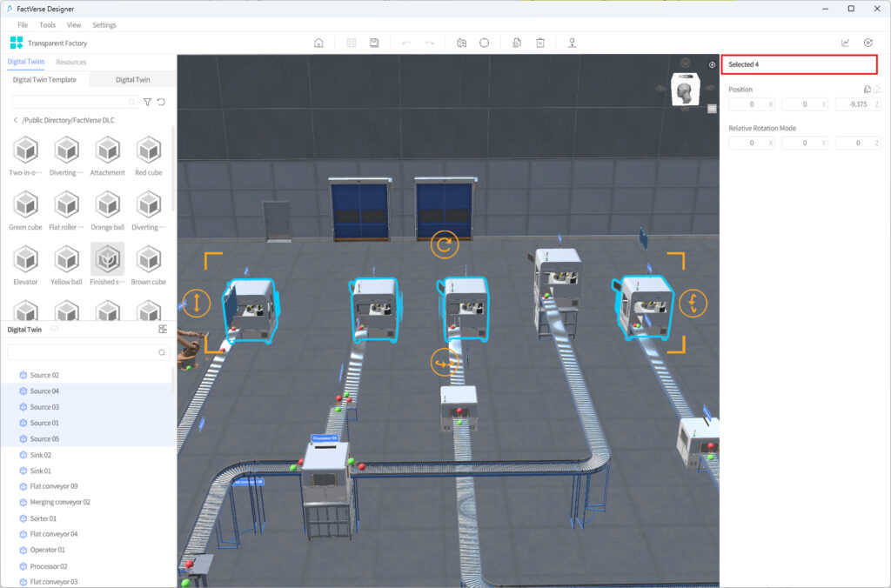Select Source 04 in the list
This screenshot has height=588, width=891.
point(88,391)
